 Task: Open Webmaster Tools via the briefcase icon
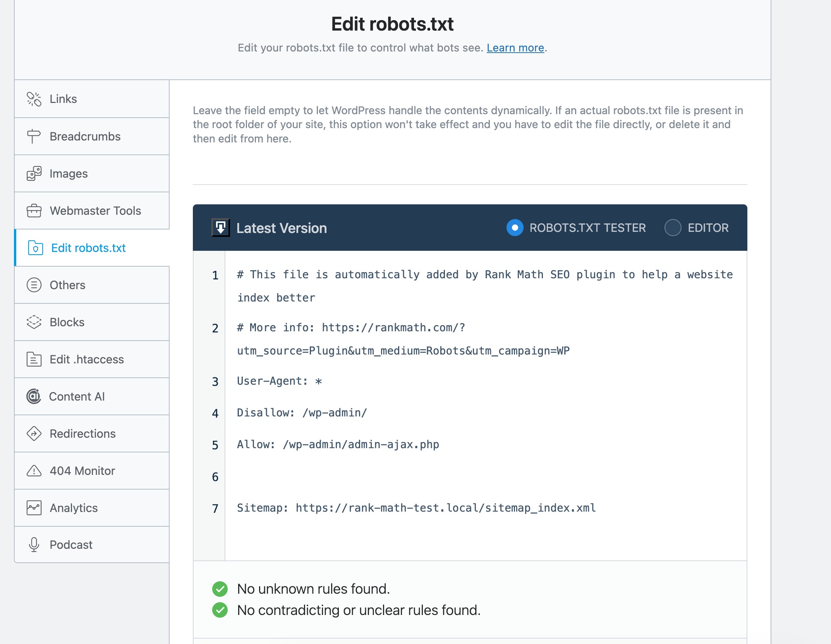pos(34,211)
